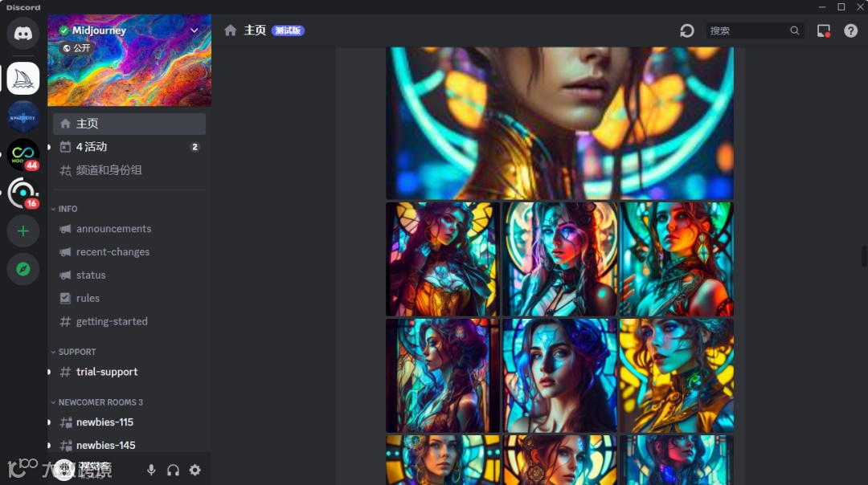The height and width of the screenshot is (485, 868).
Task: Open Discord direct messages home icon
Action: [23, 33]
